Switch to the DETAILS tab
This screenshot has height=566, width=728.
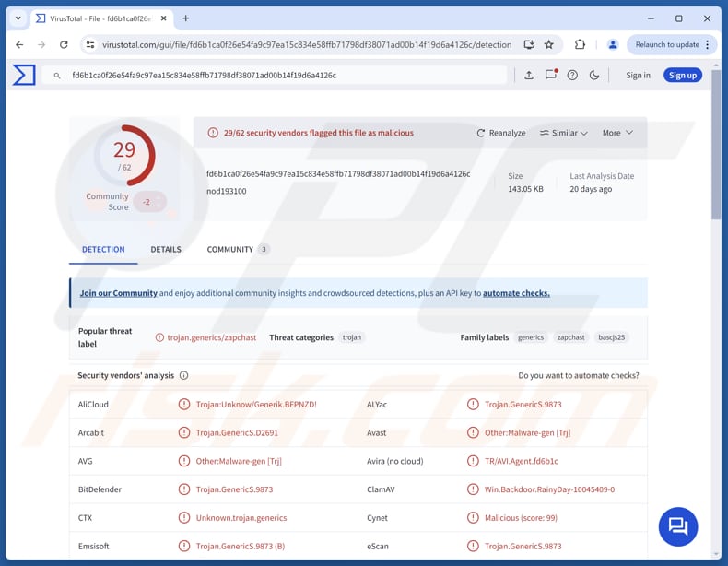point(166,250)
